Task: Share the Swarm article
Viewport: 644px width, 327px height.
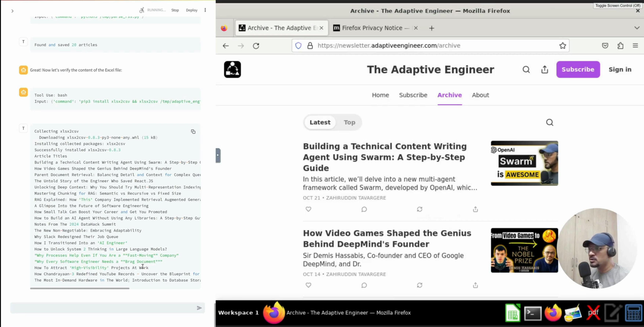Action: tap(475, 209)
